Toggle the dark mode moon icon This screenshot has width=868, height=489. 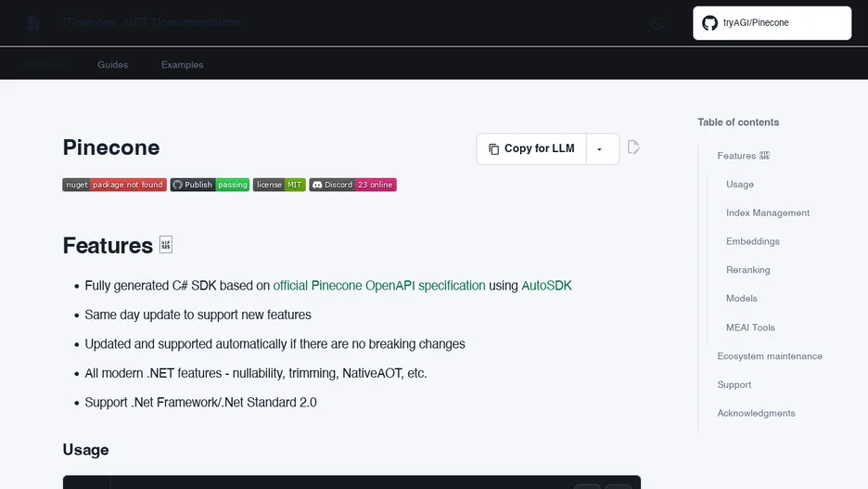[657, 23]
